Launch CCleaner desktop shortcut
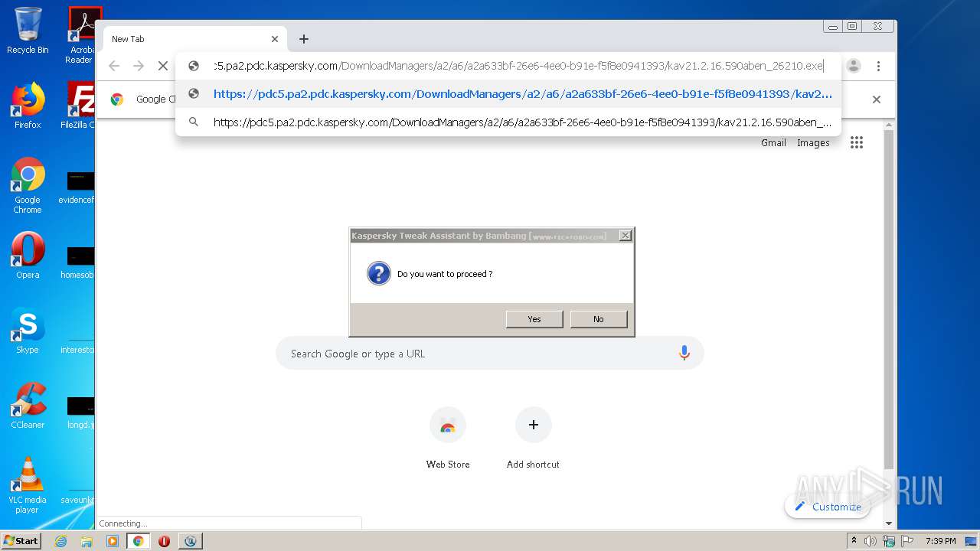Image resolution: width=980 pixels, height=551 pixels. [28, 406]
